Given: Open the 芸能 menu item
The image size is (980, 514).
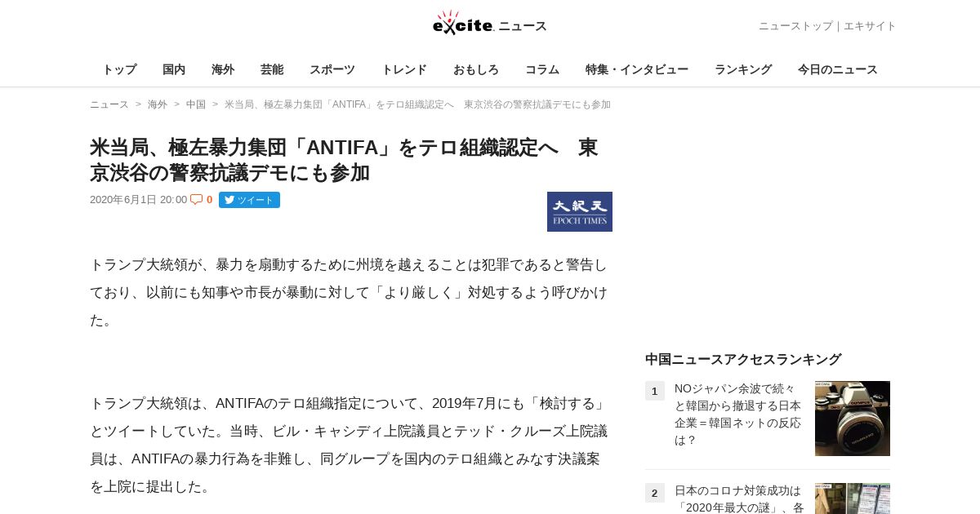Looking at the screenshot, I should click(272, 69).
